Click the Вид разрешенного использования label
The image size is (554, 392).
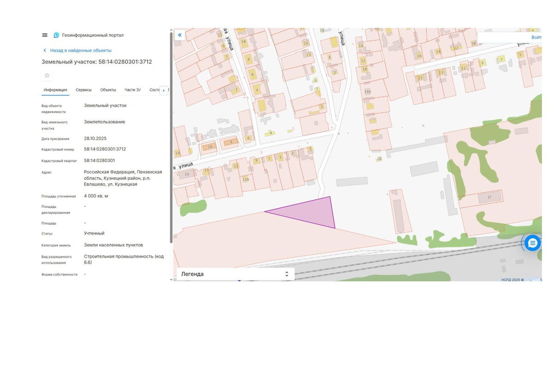click(56, 259)
